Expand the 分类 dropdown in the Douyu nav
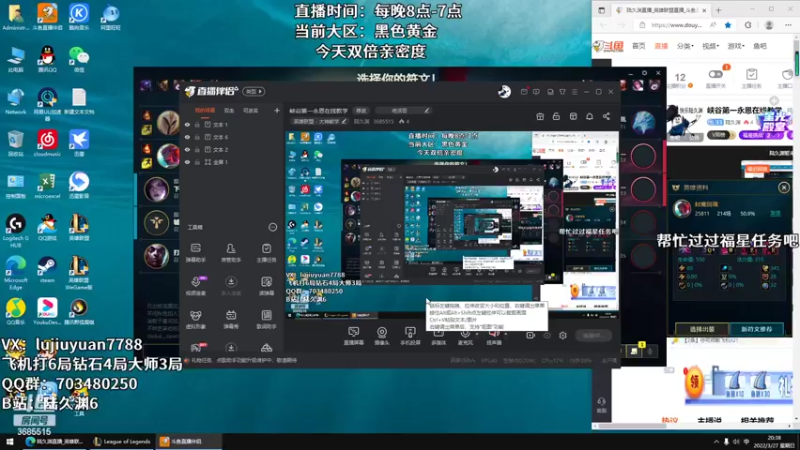The height and width of the screenshot is (450, 800). pos(685,46)
